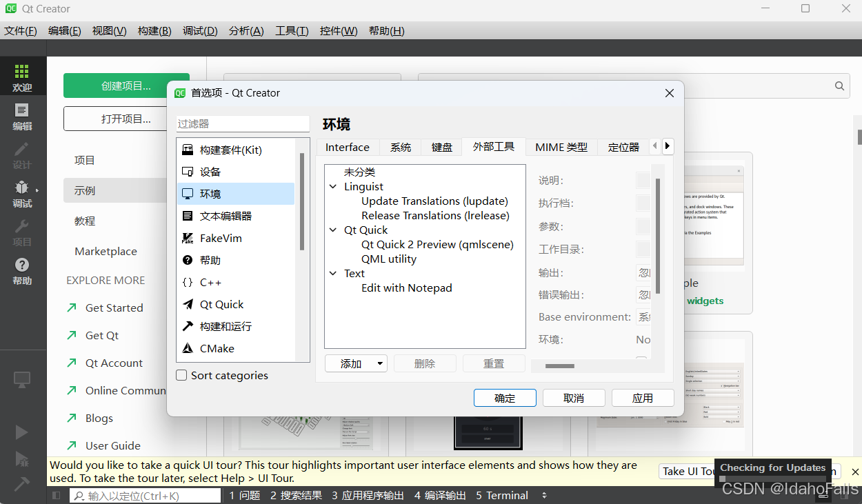862x504 pixels.
Task: Open the 5 Terminal output pane
Action: click(x=502, y=496)
